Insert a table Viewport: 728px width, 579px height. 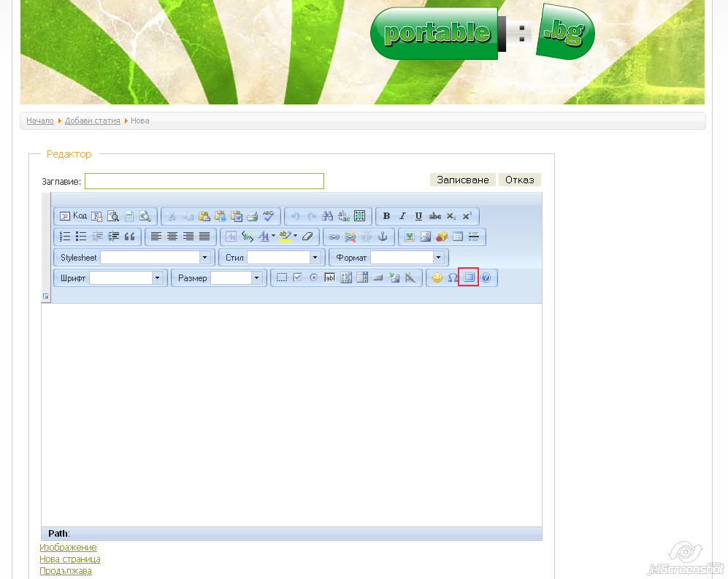[457, 237]
